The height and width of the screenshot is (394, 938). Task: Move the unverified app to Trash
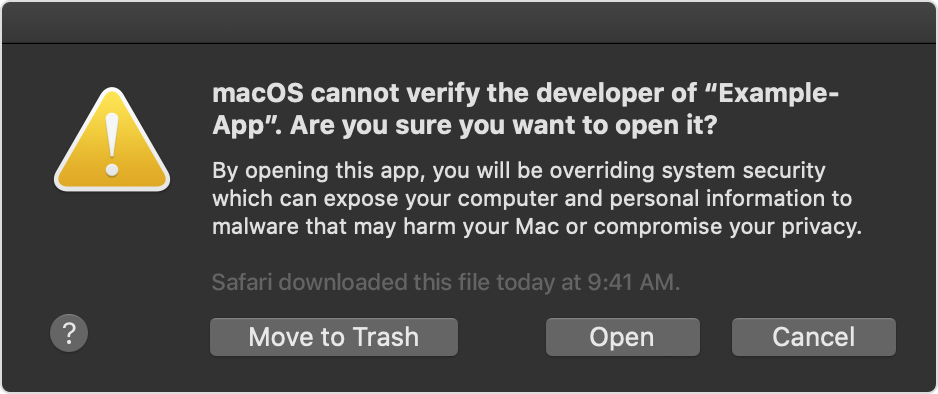[x=334, y=337]
